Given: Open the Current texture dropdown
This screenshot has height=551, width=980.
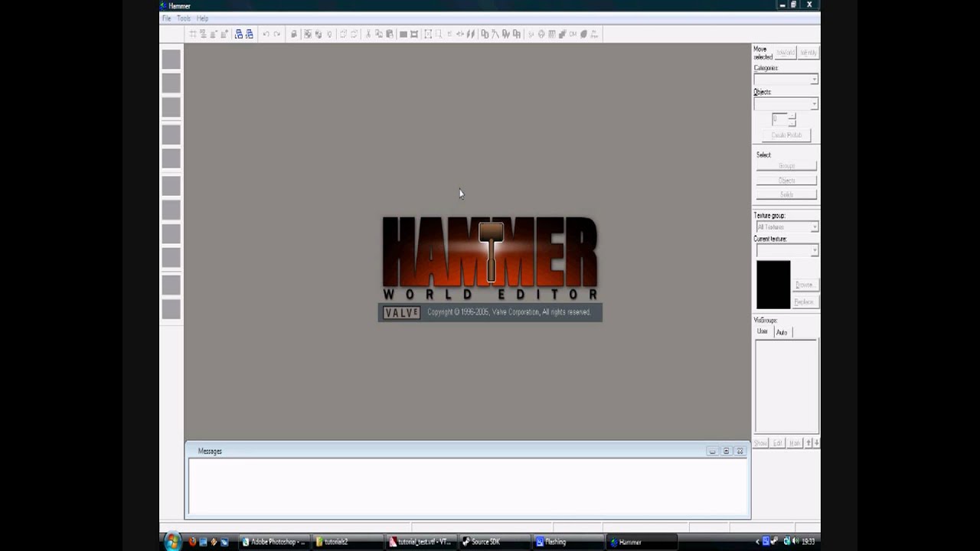Looking at the screenshot, I should point(786,250).
